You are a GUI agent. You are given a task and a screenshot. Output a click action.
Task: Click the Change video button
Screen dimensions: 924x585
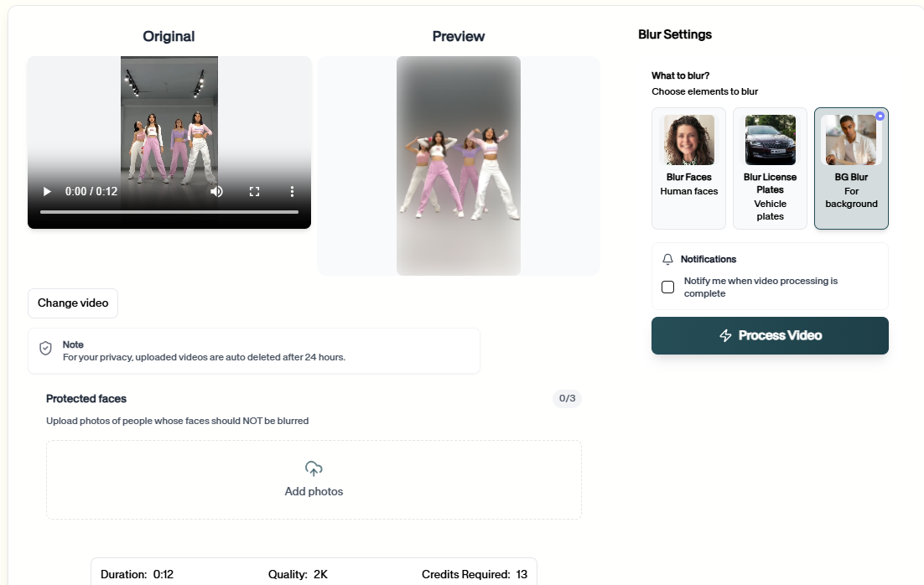(72, 303)
